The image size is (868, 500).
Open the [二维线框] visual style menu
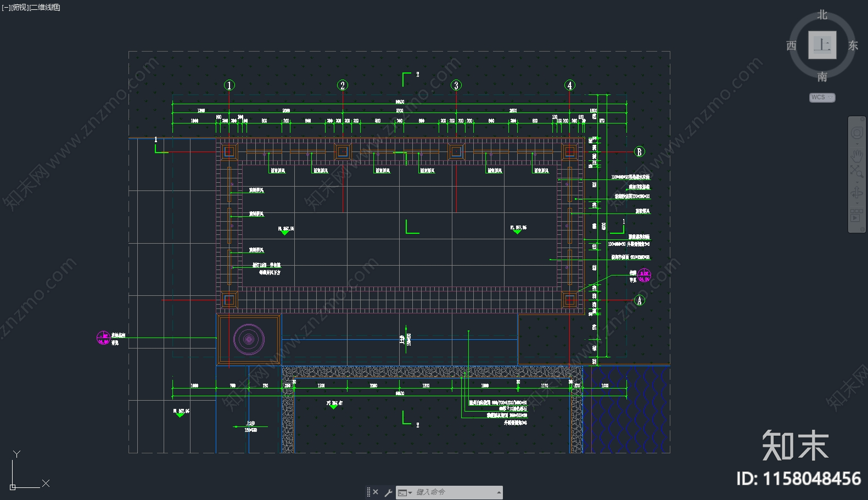(x=45, y=7)
